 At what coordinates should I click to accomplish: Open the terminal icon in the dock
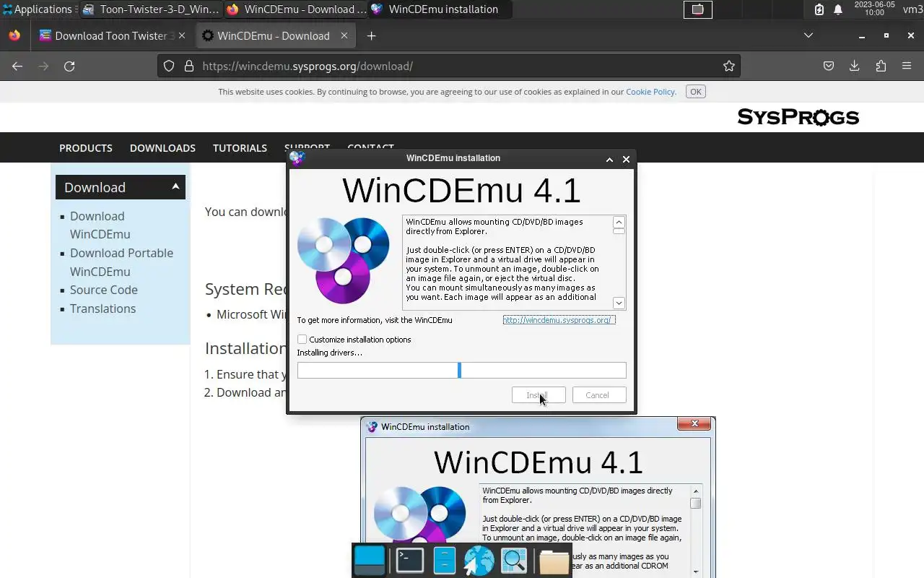[409, 560]
